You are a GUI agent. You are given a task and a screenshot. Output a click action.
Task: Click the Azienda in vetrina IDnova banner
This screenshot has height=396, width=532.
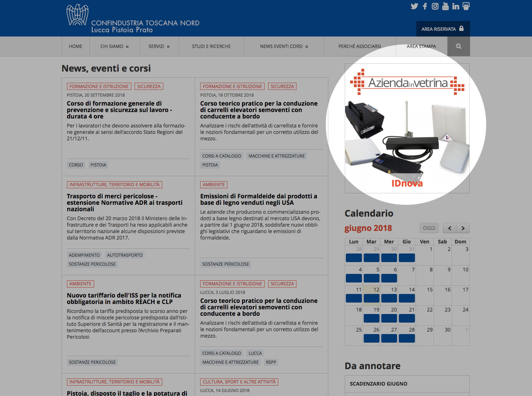pos(407,128)
